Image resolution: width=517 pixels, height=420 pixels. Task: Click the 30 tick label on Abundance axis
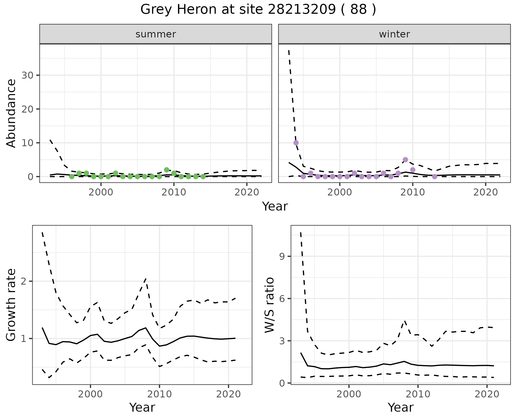tap(27, 75)
